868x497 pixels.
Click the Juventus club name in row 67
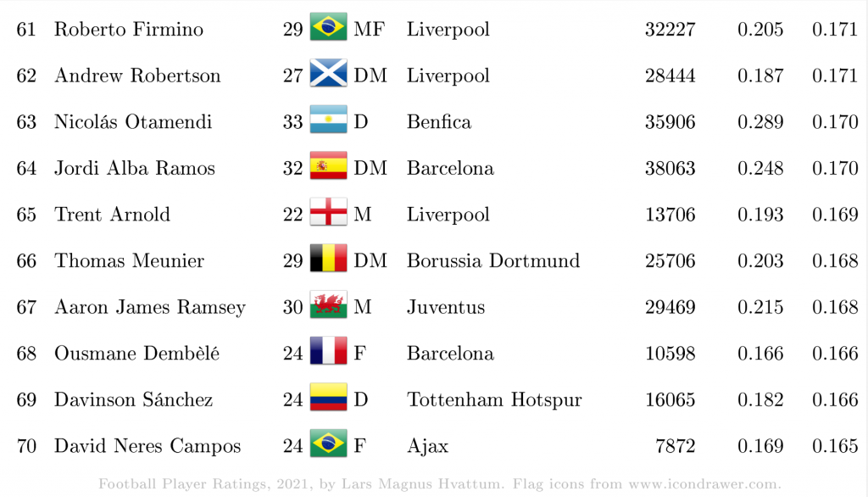click(446, 307)
